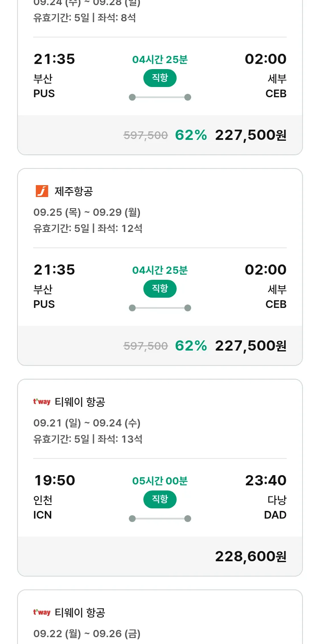The height and width of the screenshot is (644, 320).
Task: Click the route line on the Incheon–Da Nang card
Action: [x=160, y=519]
